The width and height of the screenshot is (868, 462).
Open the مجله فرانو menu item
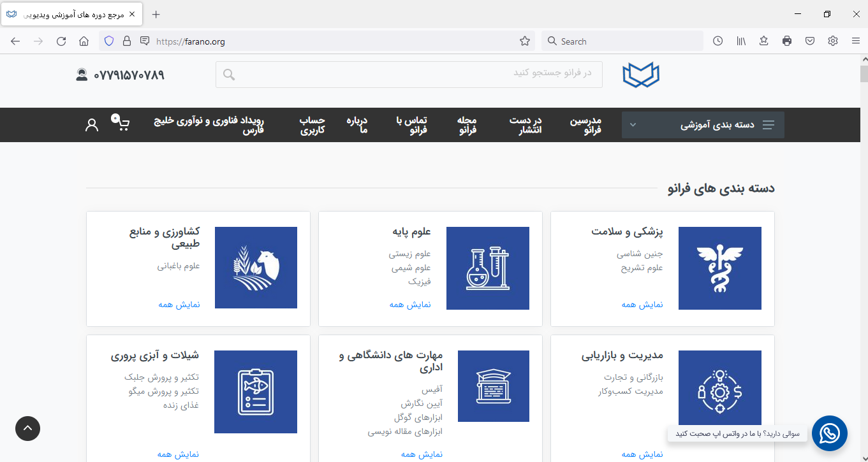[x=467, y=125]
